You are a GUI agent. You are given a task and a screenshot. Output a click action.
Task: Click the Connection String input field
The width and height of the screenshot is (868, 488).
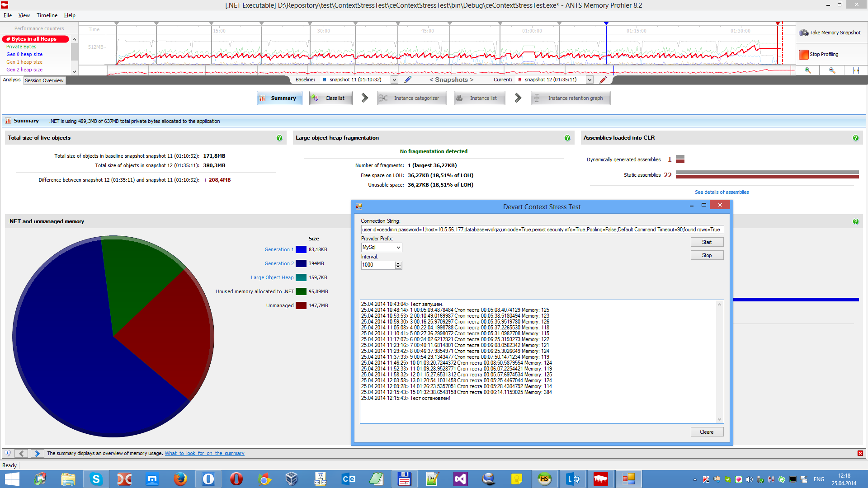point(542,230)
